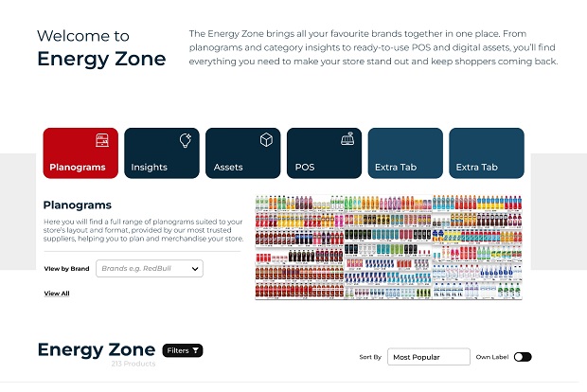The width and height of the screenshot is (587, 392).
Task: Choose the POS tab label
Action: point(305,168)
